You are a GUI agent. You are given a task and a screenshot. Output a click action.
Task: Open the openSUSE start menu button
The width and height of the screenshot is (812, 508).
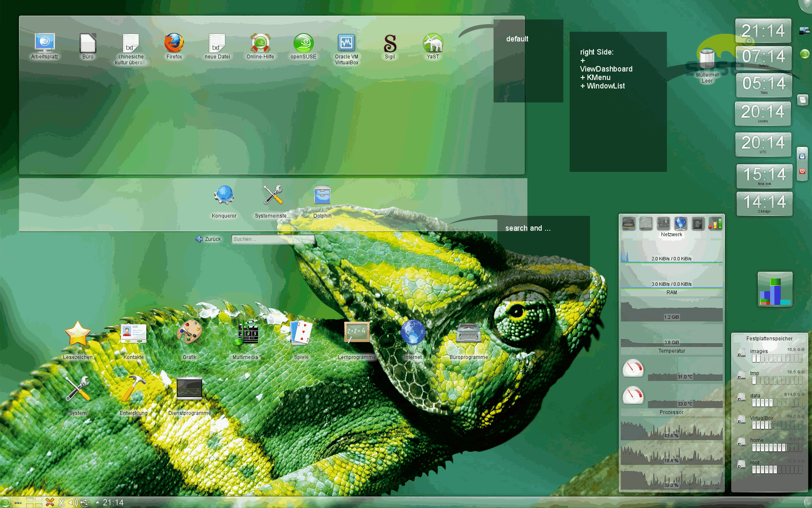point(5,502)
